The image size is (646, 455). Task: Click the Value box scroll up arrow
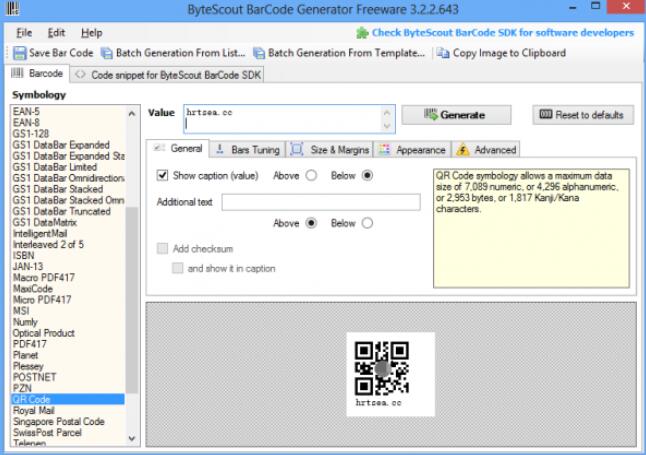click(387, 113)
